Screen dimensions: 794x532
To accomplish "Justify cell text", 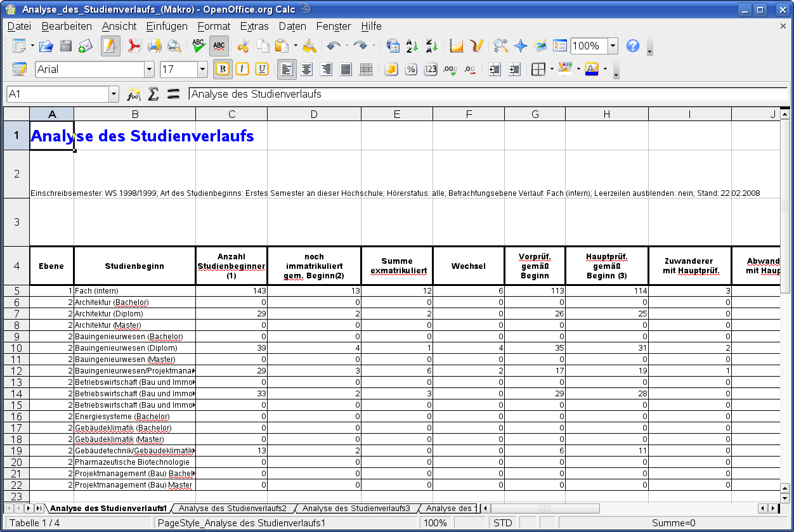I will coord(346,69).
